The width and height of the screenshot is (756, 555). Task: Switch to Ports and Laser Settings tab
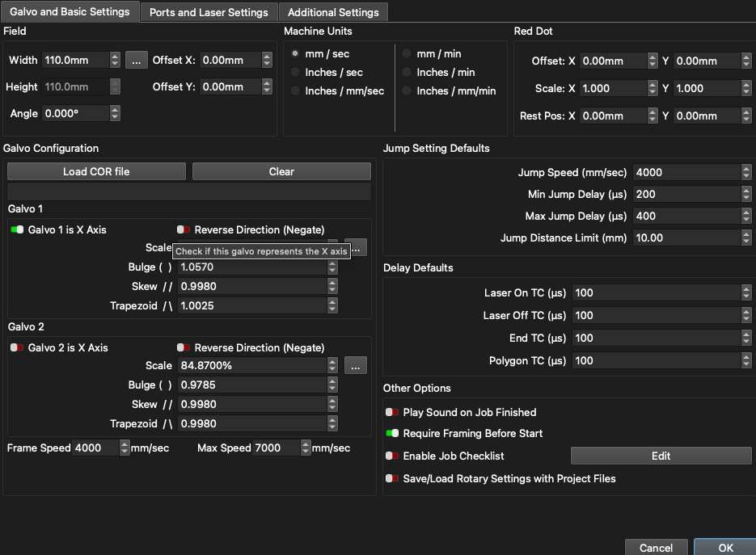(209, 12)
